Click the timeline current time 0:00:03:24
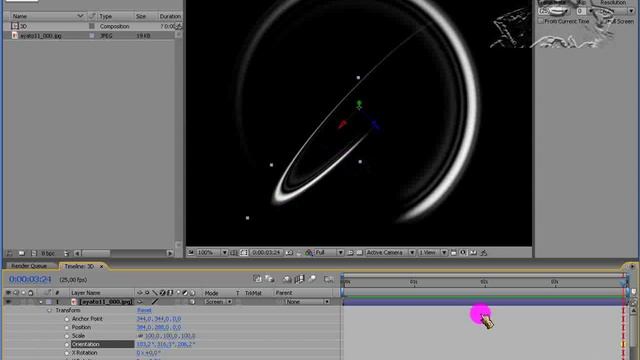The height and width of the screenshot is (360, 640). tap(30, 279)
